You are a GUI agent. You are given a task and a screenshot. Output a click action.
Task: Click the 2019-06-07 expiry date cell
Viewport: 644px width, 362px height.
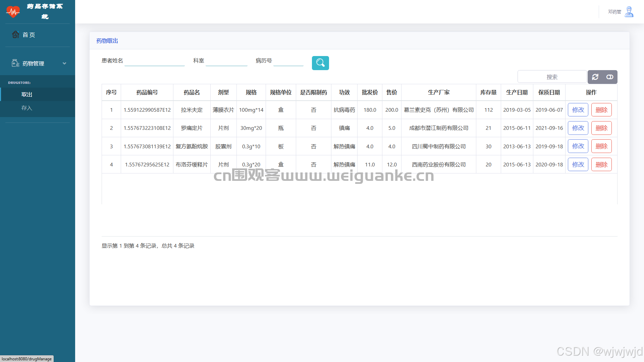(549, 110)
